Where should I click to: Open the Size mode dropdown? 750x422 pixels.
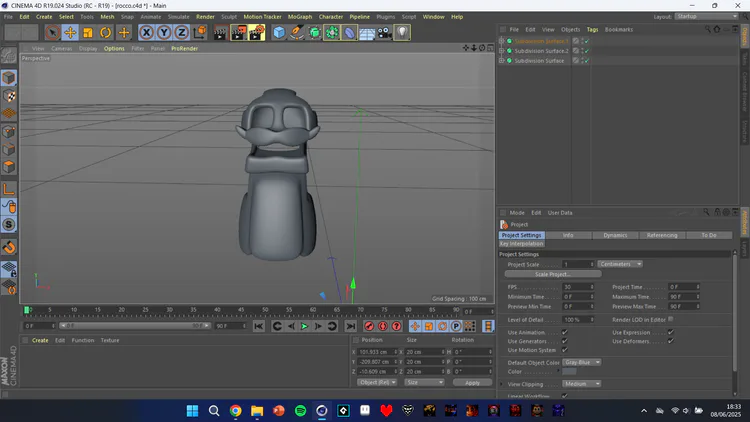pyautogui.click(x=425, y=383)
